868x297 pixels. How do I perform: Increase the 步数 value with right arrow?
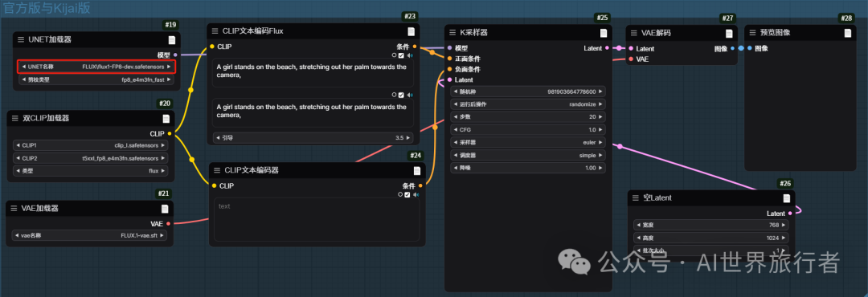(x=601, y=116)
